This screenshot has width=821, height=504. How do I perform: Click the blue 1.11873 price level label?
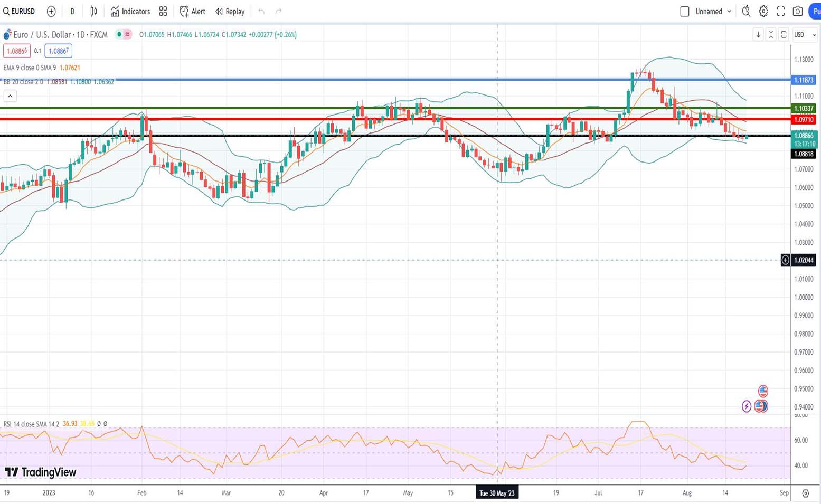pyautogui.click(x=803, y=80)
